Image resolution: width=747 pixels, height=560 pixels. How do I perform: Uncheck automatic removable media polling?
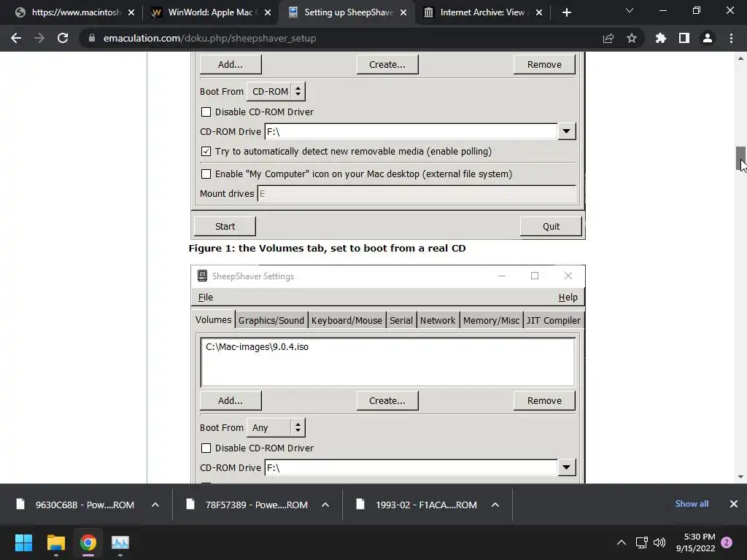tap(206, 152)
